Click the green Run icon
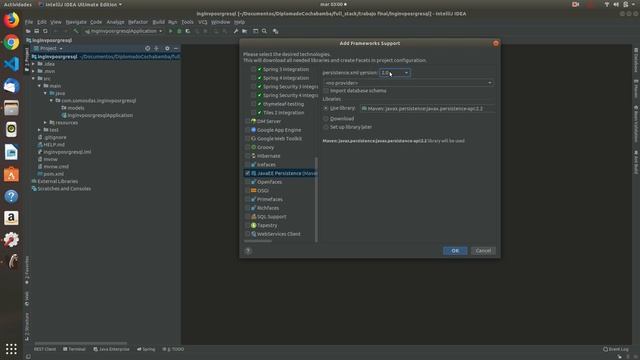Screen dimensions: 640x360 click(171, 31)
